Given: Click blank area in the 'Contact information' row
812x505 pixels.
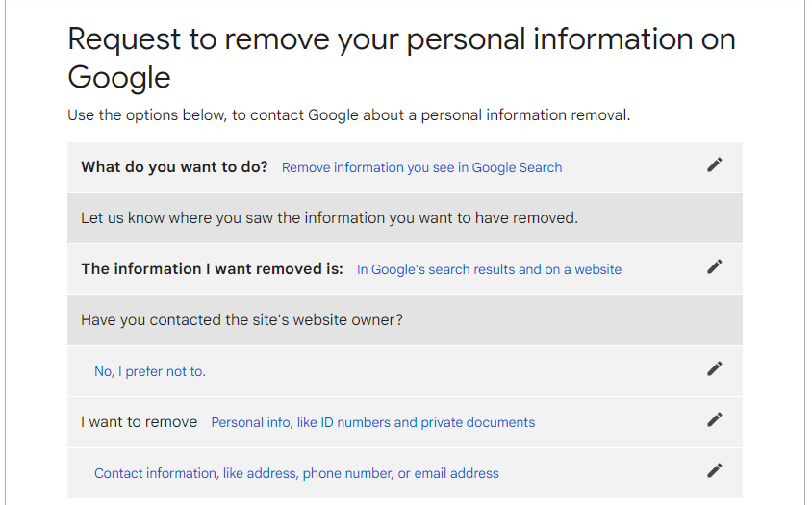Looking at the screenshot, I should click(596, 473).
